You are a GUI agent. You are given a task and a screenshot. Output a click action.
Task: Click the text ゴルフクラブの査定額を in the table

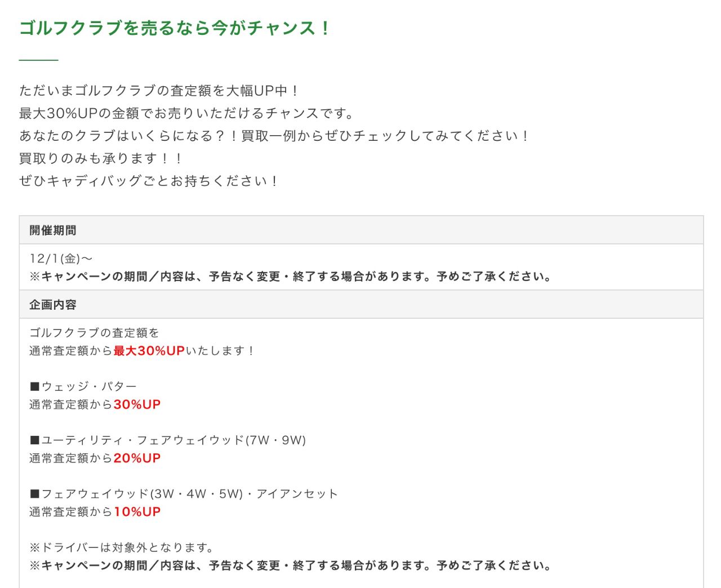coord(94,333)
